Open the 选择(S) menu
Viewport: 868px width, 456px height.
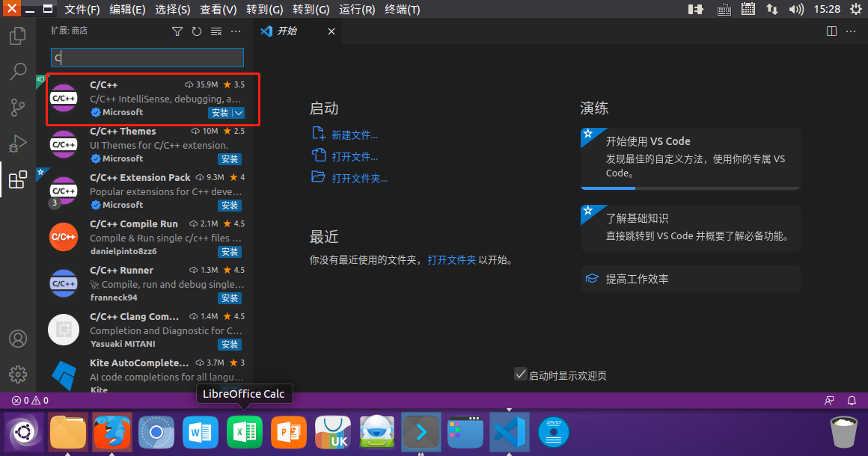(173, 10)
